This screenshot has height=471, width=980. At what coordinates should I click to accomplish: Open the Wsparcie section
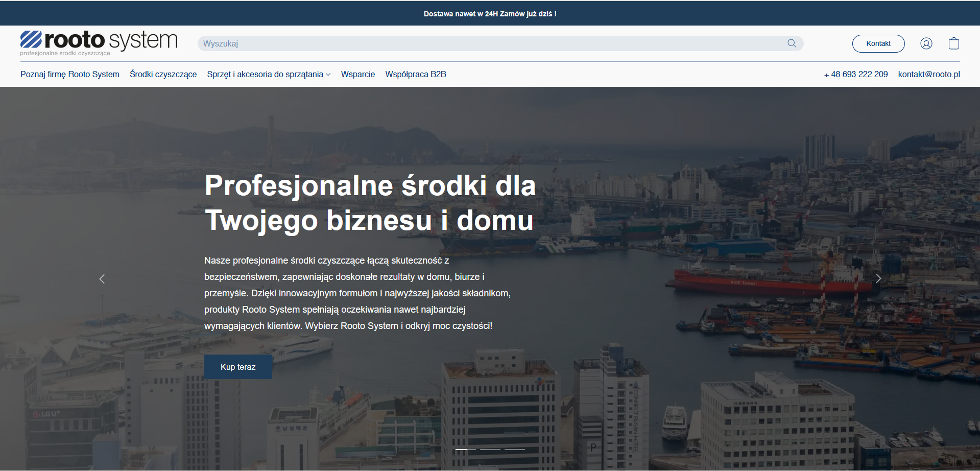357,74
